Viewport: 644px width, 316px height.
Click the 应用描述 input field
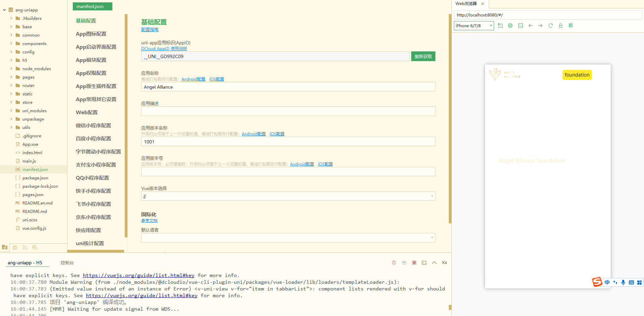[x=288, y=111]
